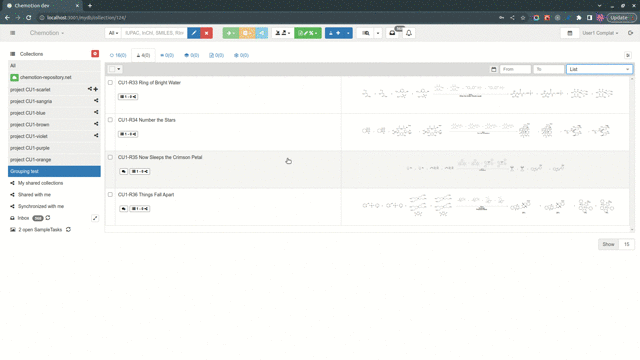640x360 pixels.
Task: Refresh the Inbox in the sidebar
Action: pyautogui.click(x=48, y=218)
